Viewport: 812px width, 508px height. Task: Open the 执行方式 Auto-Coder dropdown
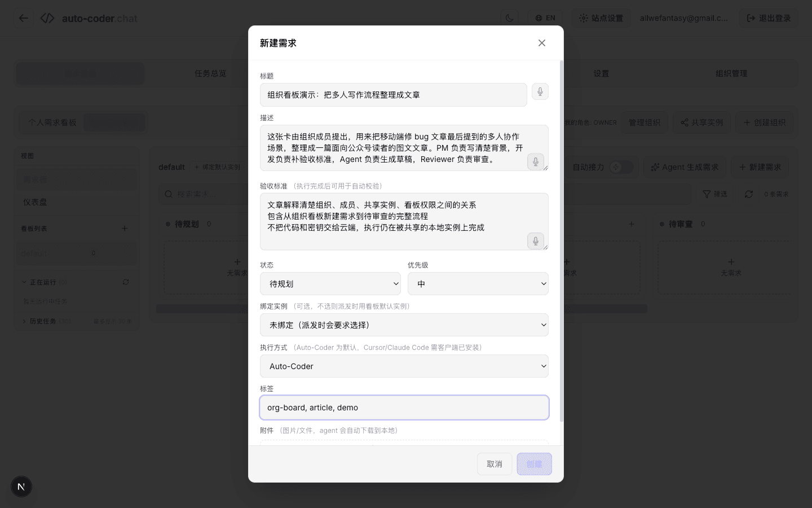click(x=404, y=366)
